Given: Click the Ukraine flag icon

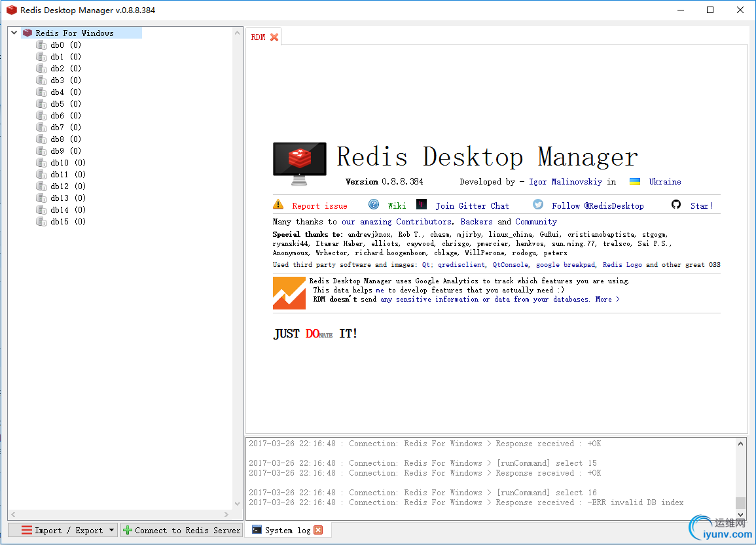Looking at the screenshot, I should coord(635,181).
